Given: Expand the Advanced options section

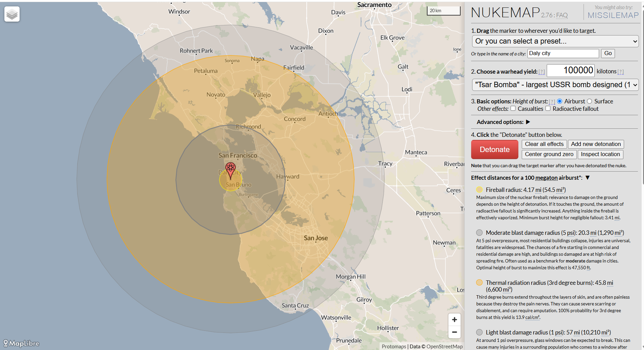Looking at the screenshot, I should [x=528, y=122].
